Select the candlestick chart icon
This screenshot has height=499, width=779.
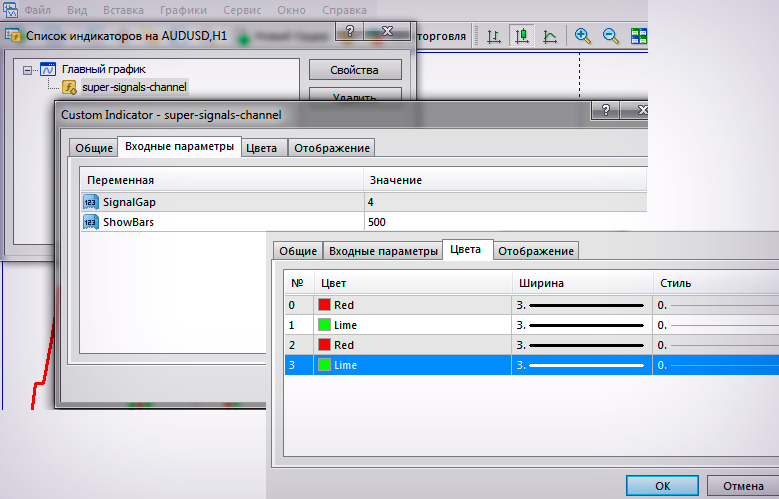pos(521,37)
